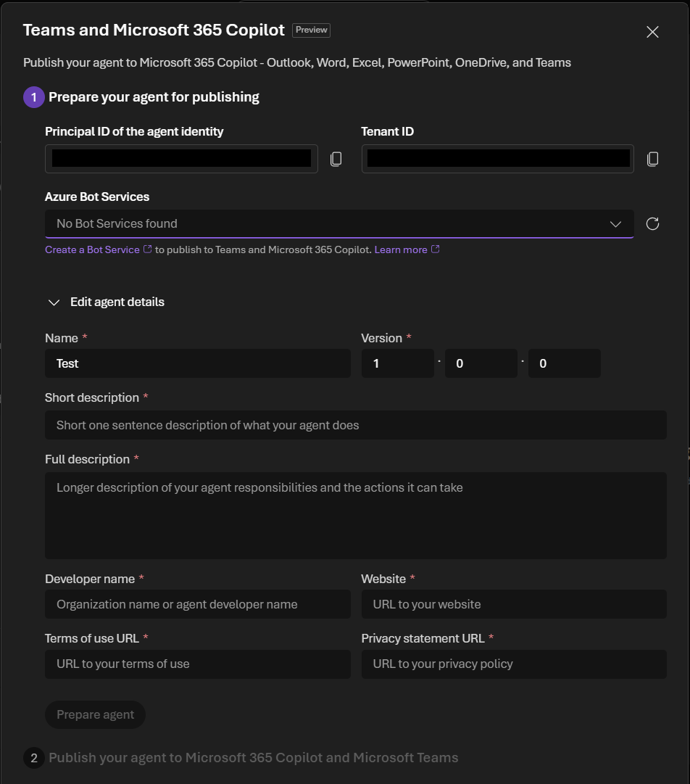This screenshot has width=690, height=784.
Task: Close the Teams and Microsoft 365 Copilot dialog
Action: [x=652, y=32]
